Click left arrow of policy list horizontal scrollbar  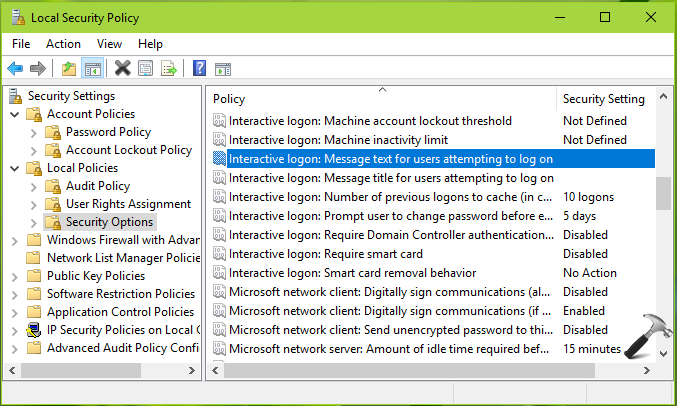215,371
